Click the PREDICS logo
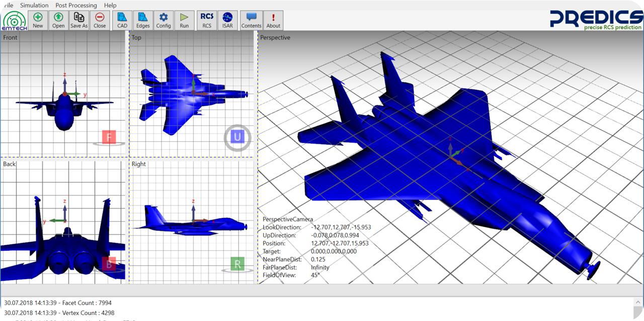 (596, 20)
